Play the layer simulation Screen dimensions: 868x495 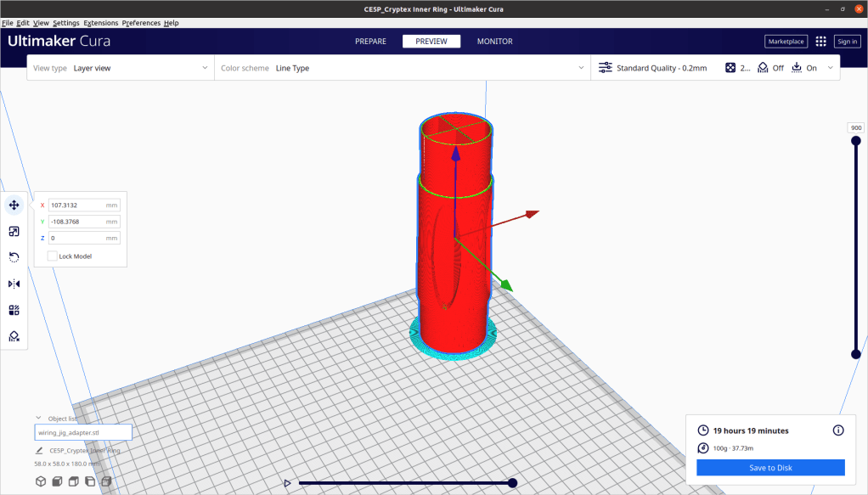pos(288,483)
